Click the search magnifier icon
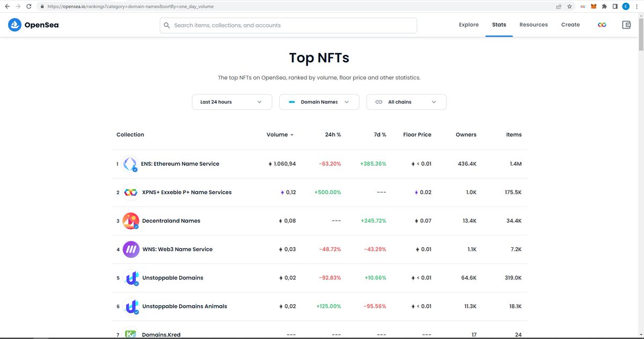Screen dimensions: 644x339 coord(167,25)
